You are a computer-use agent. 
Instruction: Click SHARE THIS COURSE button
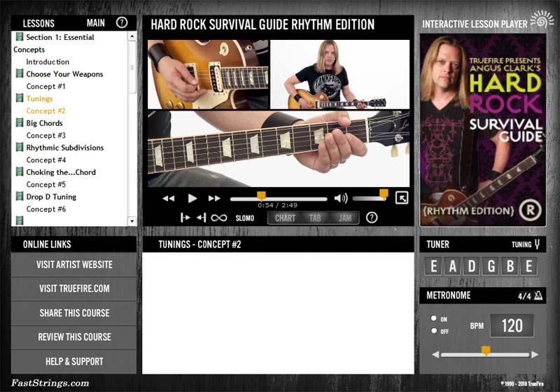point(74,313)
